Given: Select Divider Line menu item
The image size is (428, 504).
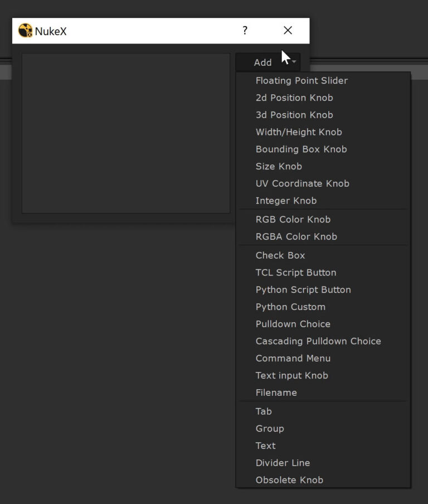Looking at the screenshot, I should point(283,463).
